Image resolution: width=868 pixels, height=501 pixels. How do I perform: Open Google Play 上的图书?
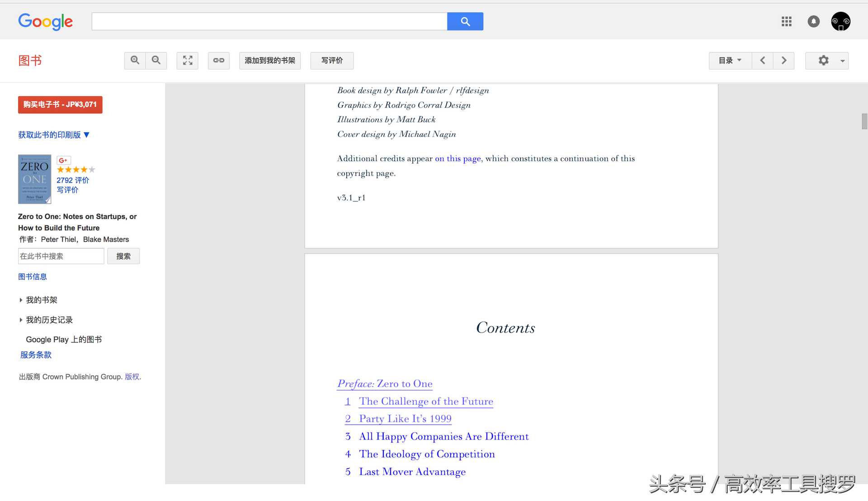click(x=64, y=339)
